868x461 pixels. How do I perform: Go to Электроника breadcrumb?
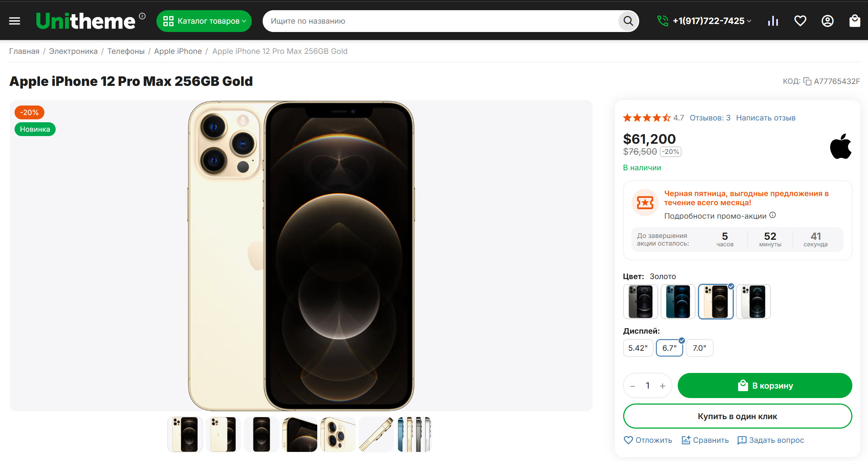tap(73, 51)
